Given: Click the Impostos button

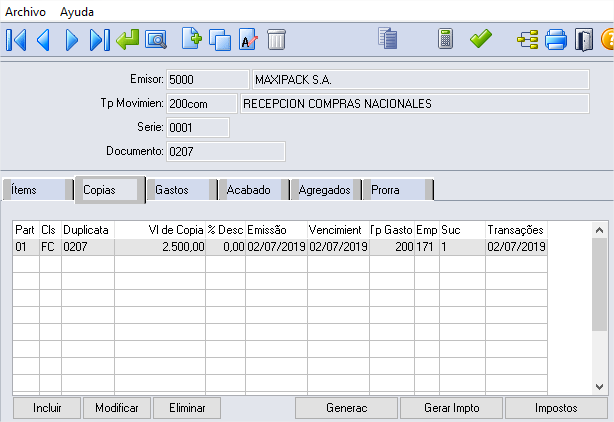Looking at the screenshot, I should pos(556,408).
